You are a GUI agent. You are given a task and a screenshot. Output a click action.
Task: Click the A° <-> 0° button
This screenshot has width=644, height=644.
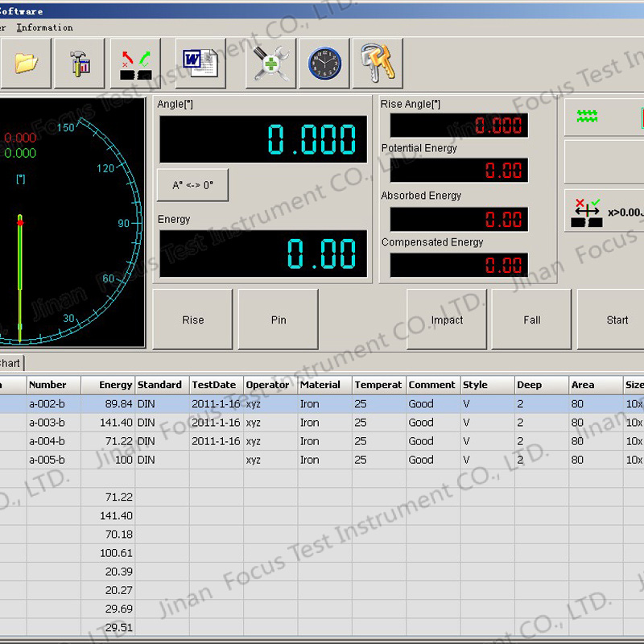coord(192,185)
